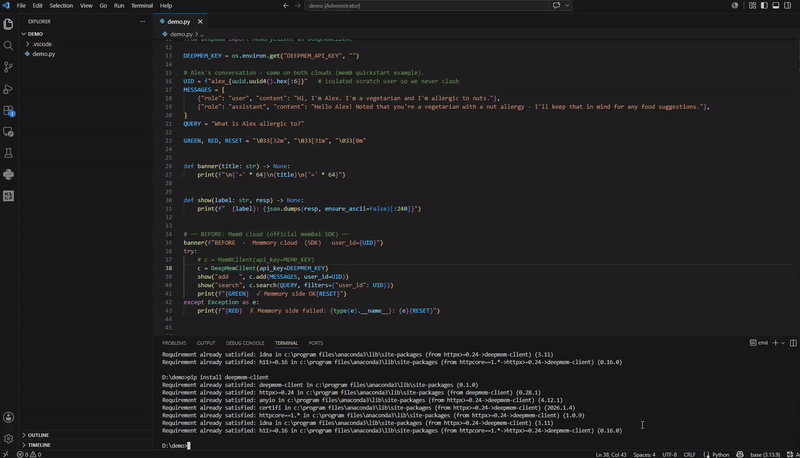
Task: Split the terminal
Action: click(793, 343)
